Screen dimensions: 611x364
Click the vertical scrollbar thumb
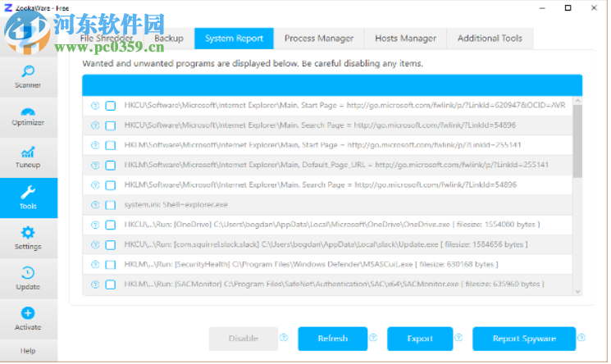[x=578, y=141]
